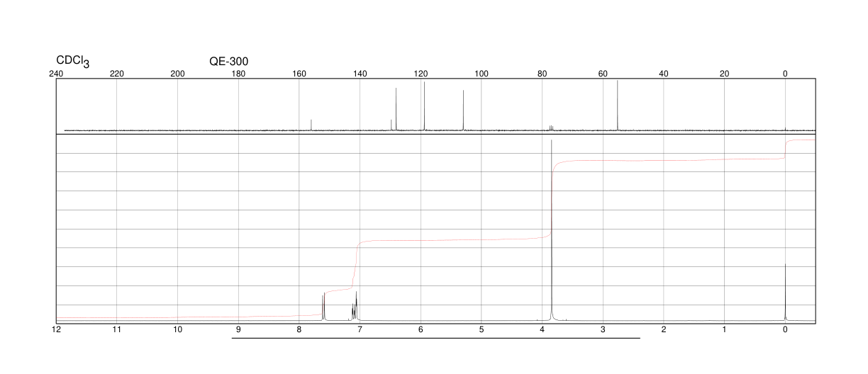Click the red integration step near 3.8 ppm
The height and width of the screenshot is (374, 868).
point(552,200)
